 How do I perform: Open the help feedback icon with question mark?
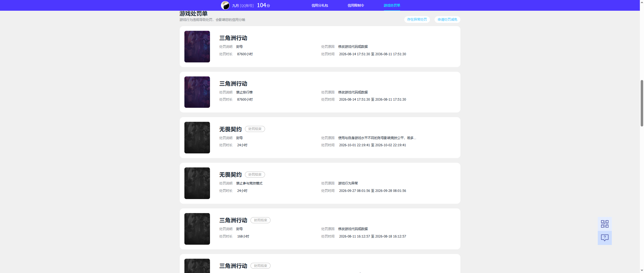point(605,238)
